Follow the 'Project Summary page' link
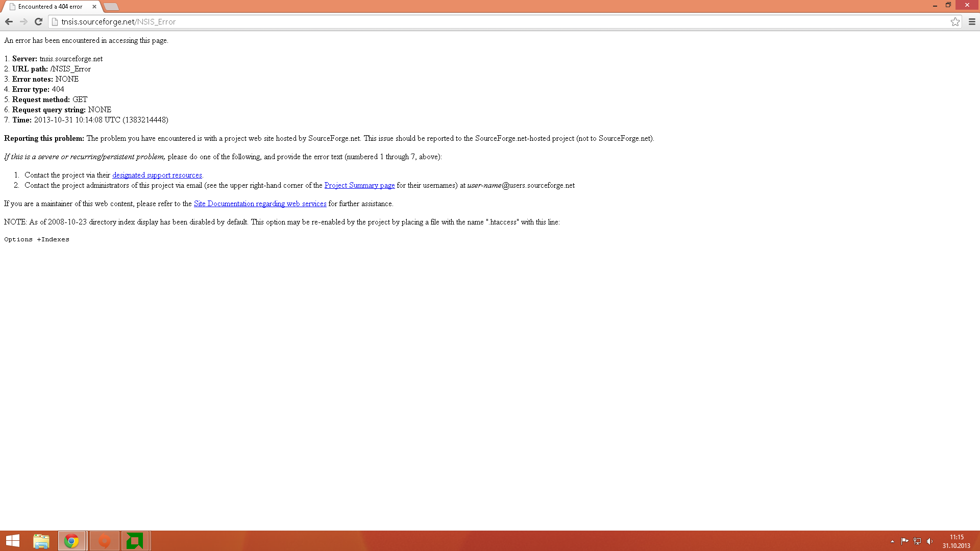 359,185
